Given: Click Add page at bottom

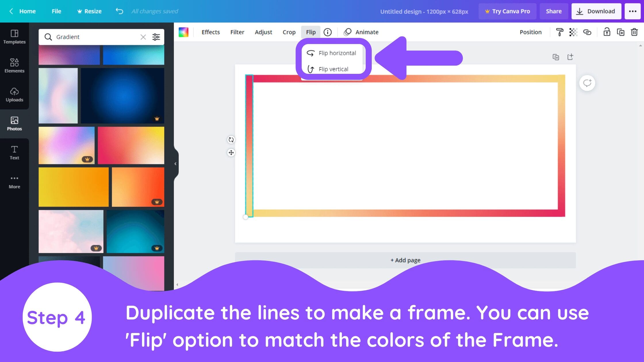Looking at the screenshot, I should [x=405, y=260].
